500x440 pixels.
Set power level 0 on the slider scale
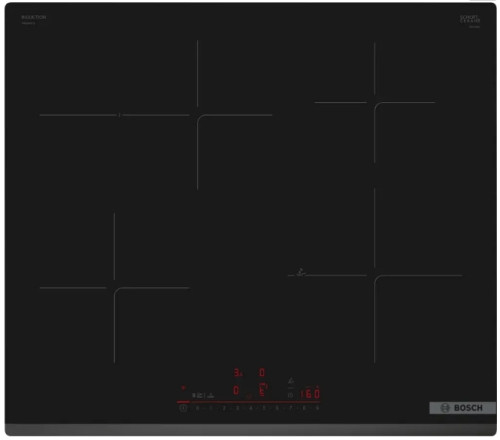197,408
